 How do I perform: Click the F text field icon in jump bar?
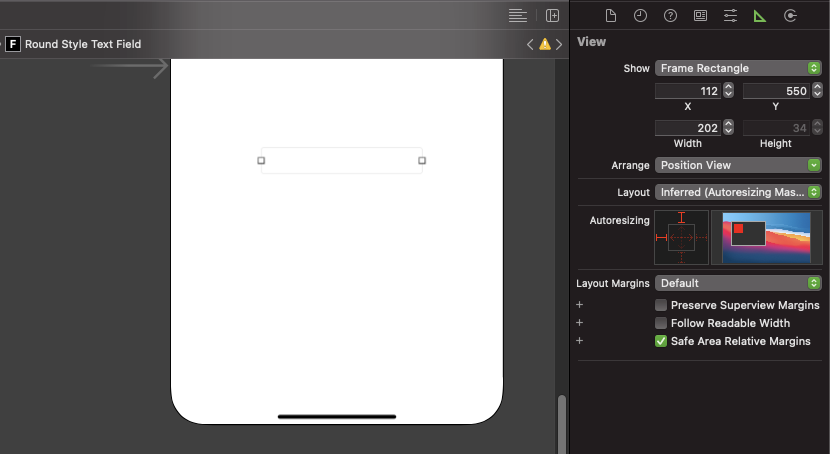click(x=13, y=44)
